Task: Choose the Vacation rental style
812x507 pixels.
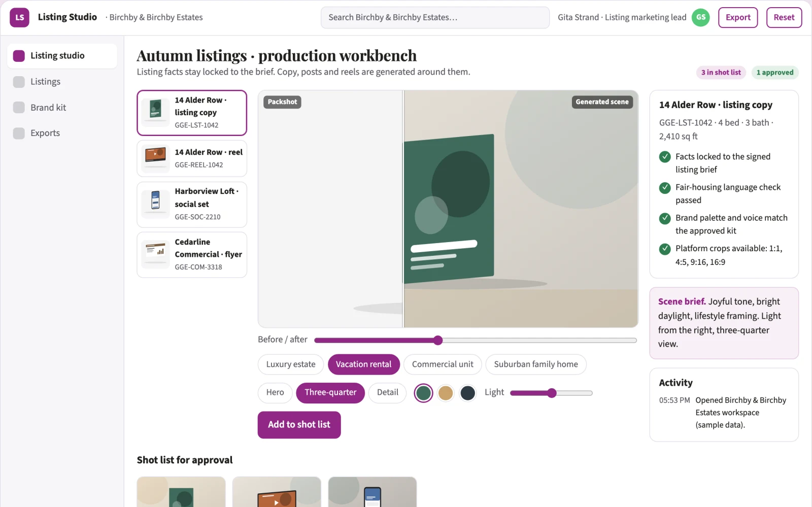Action: (x=363, y=364)
